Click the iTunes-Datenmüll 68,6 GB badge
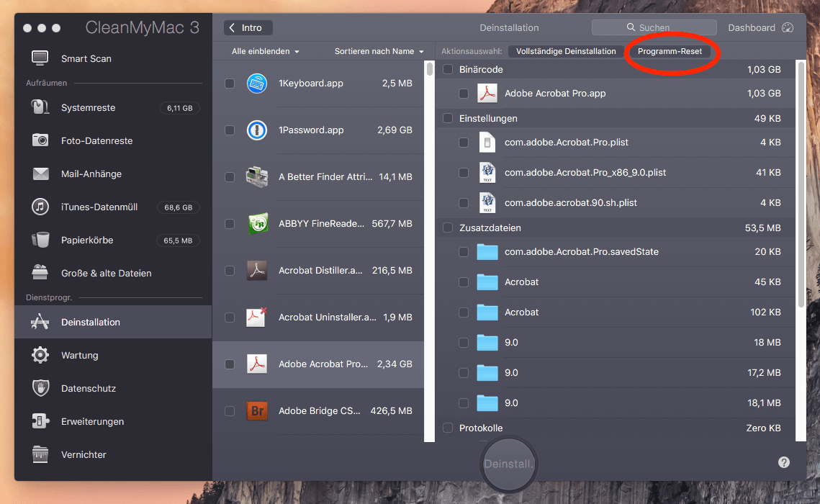Image resolution: width=820 pixels, height=504 pixels. tap(179, 207)
